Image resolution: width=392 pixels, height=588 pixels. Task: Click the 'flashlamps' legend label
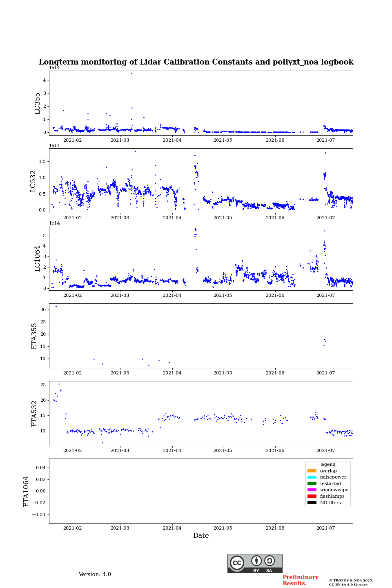tap(332, 496)
